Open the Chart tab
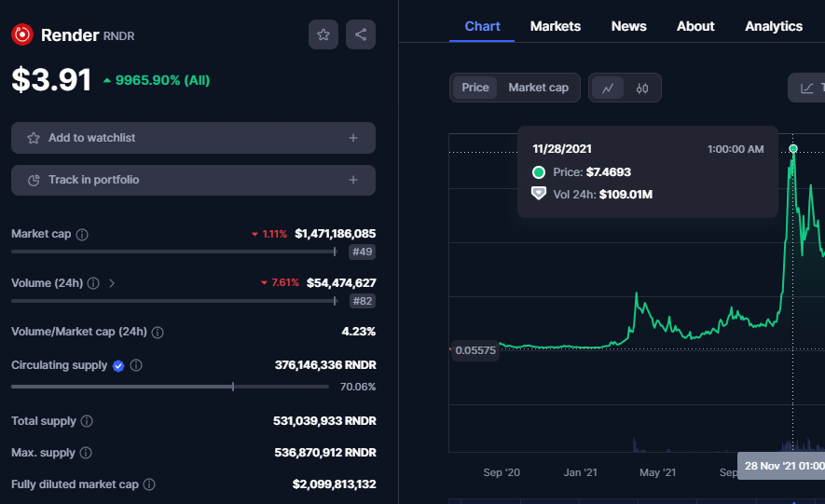 482,26
